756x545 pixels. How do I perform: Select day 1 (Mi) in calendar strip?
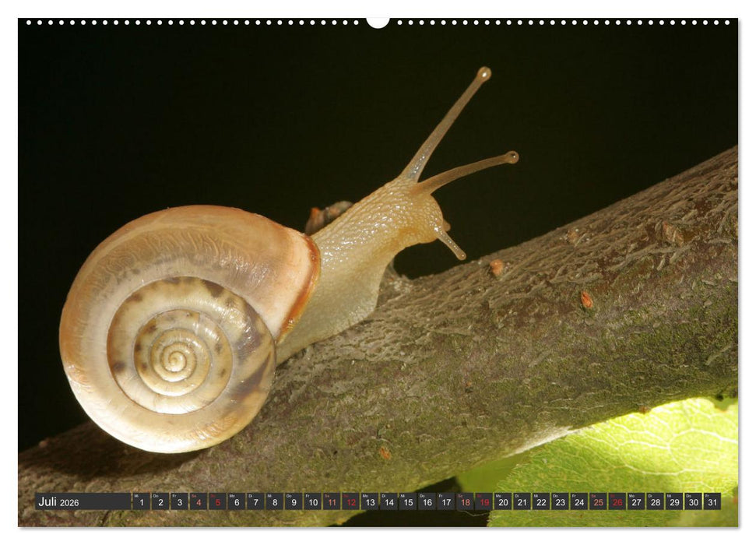141,501
